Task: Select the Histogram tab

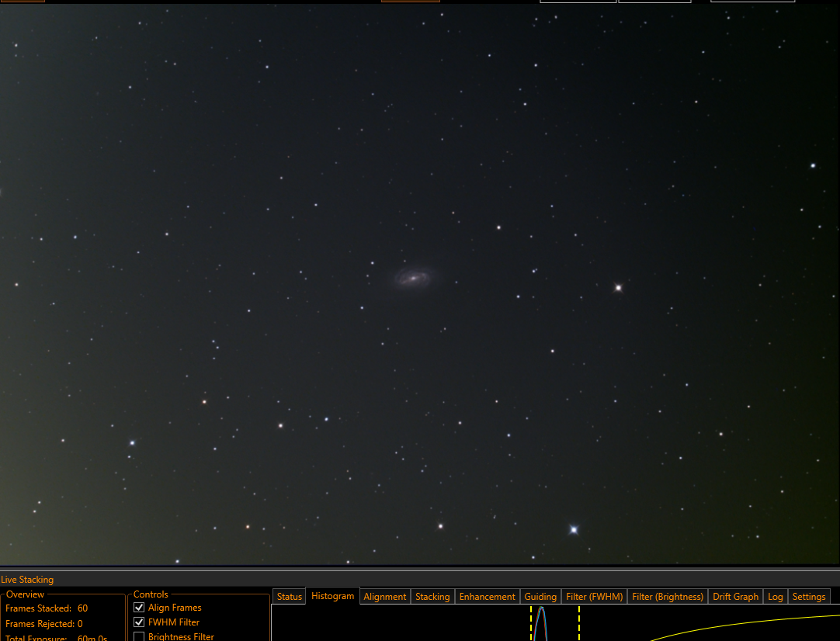Action: coord(333,596)
